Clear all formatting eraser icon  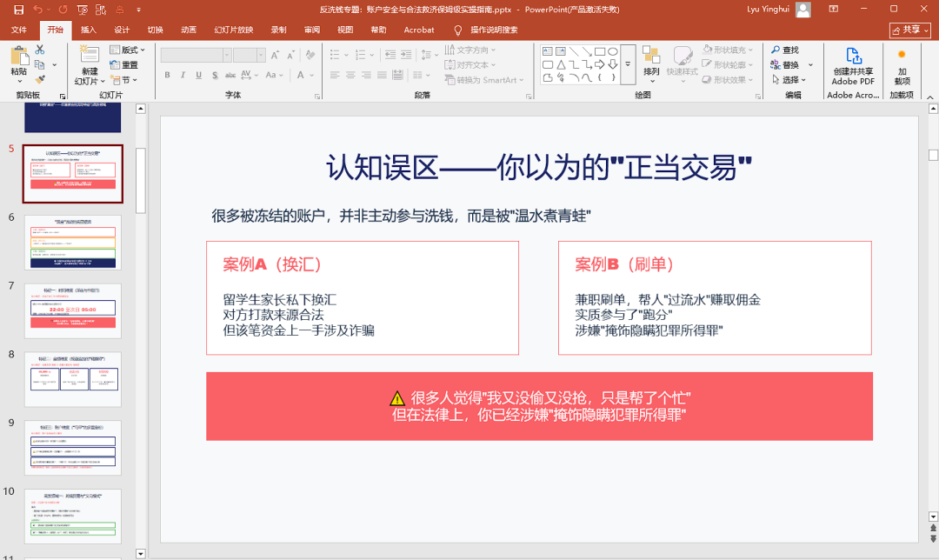click(310, 55)
